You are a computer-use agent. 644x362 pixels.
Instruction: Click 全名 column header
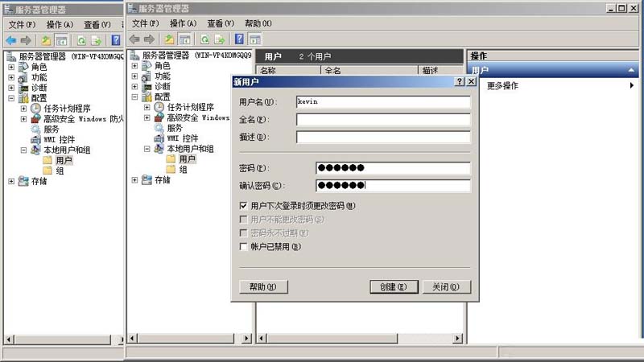369,70
